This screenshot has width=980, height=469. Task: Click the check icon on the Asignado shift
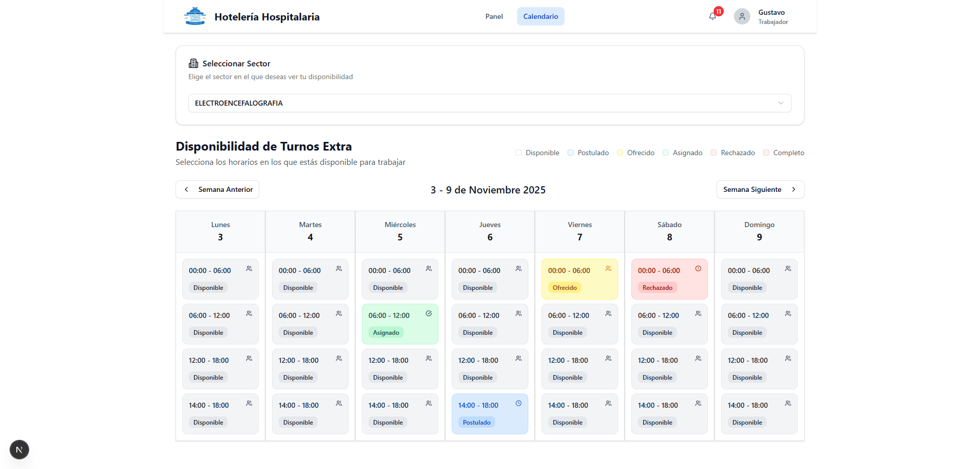pyautogui.click(x=429, y=313)
